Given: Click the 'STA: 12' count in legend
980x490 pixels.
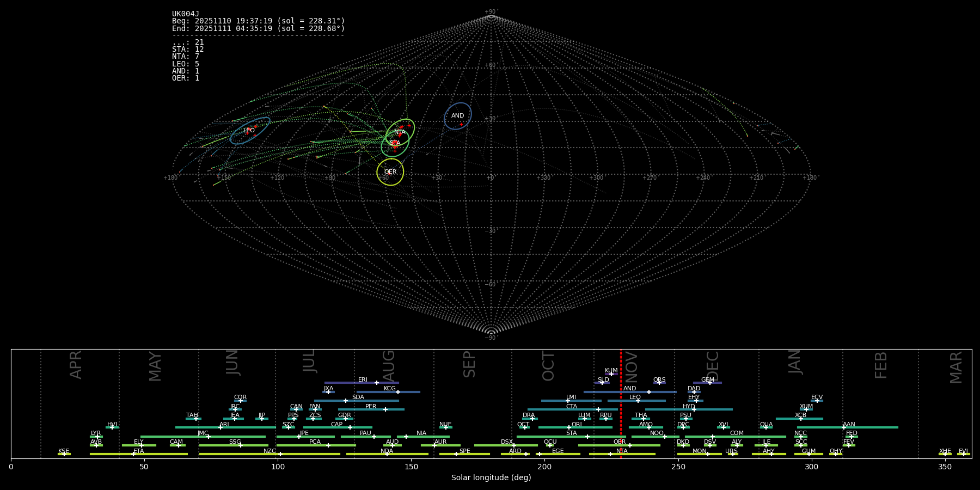Looking at the screenshot, I should 188,50.
